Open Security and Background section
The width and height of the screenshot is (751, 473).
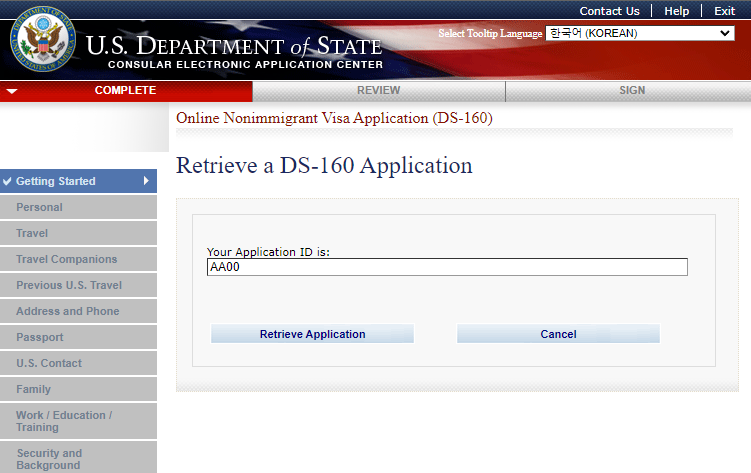pos(79,459)
